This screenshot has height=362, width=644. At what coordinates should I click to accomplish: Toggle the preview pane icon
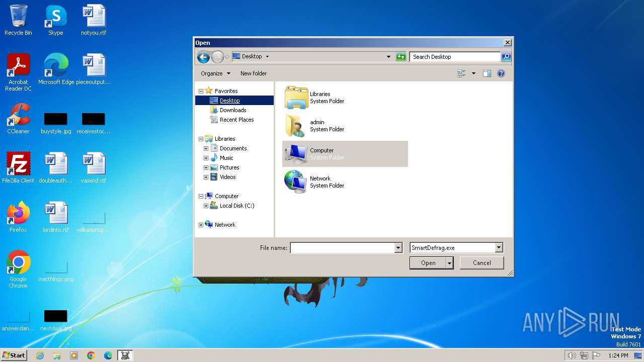(x=487, y=73)
